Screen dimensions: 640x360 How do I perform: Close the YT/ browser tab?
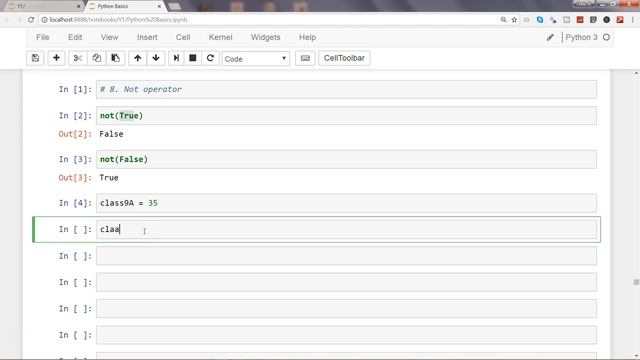pyautogui.click(x=79, y=6)
